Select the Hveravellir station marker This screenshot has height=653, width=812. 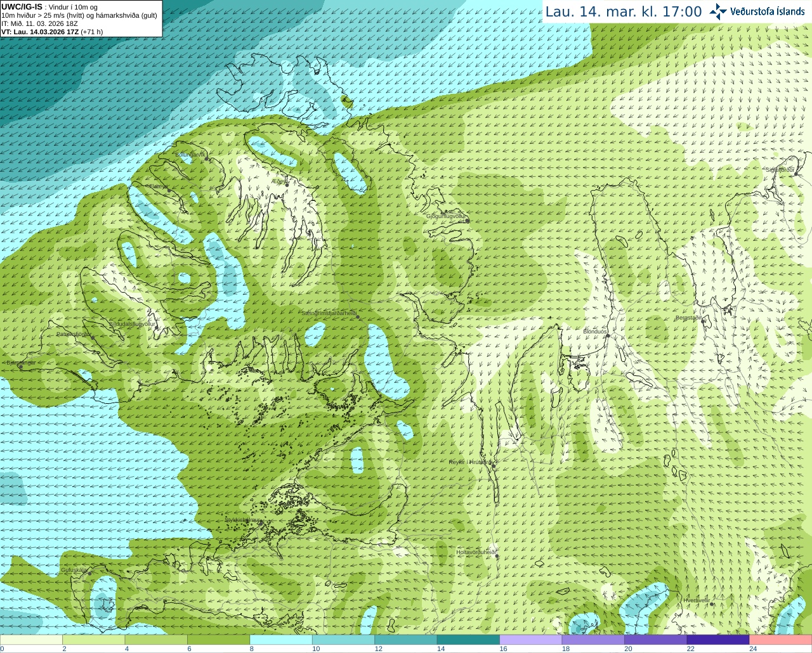pos(712,604)
